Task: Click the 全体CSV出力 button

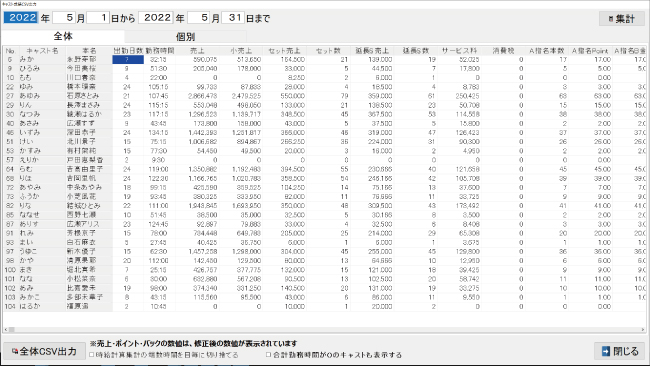Action: point(44,351)
